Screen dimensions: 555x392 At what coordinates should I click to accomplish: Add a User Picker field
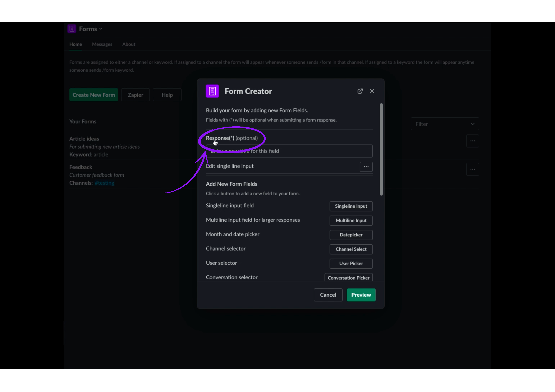coord(351,264)
